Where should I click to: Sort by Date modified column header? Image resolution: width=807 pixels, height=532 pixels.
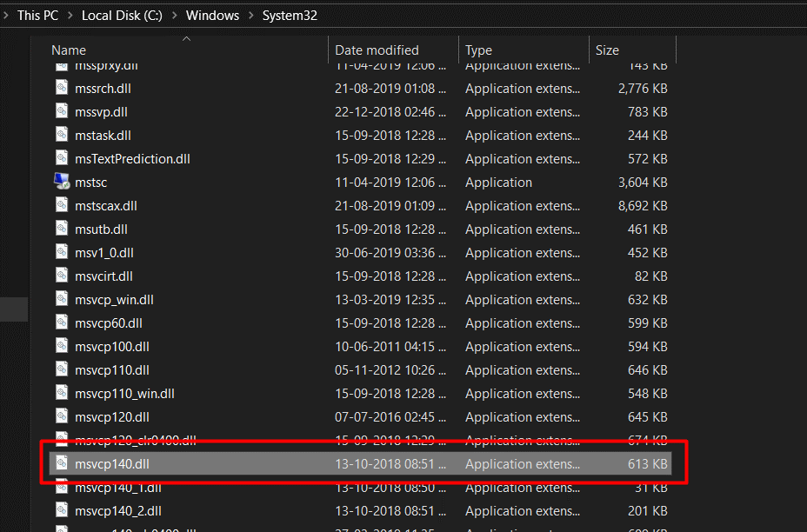click(x=377, y=50)
